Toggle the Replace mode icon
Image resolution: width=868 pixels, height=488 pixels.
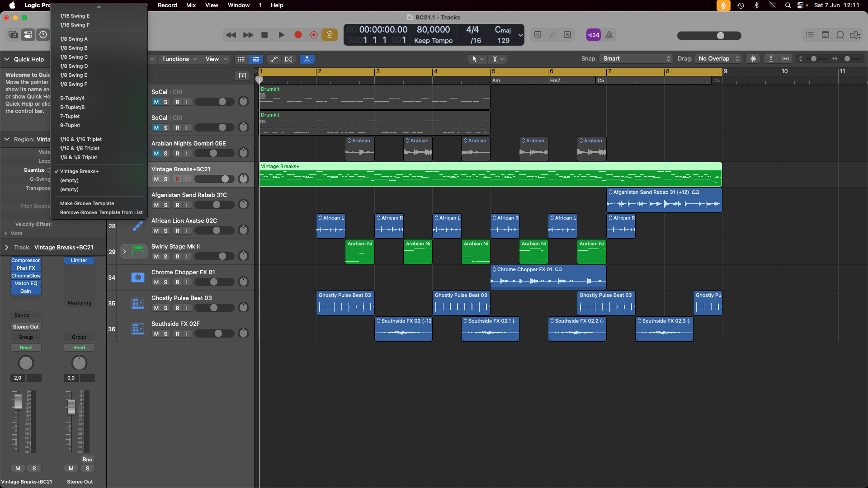tap(538, 35)
